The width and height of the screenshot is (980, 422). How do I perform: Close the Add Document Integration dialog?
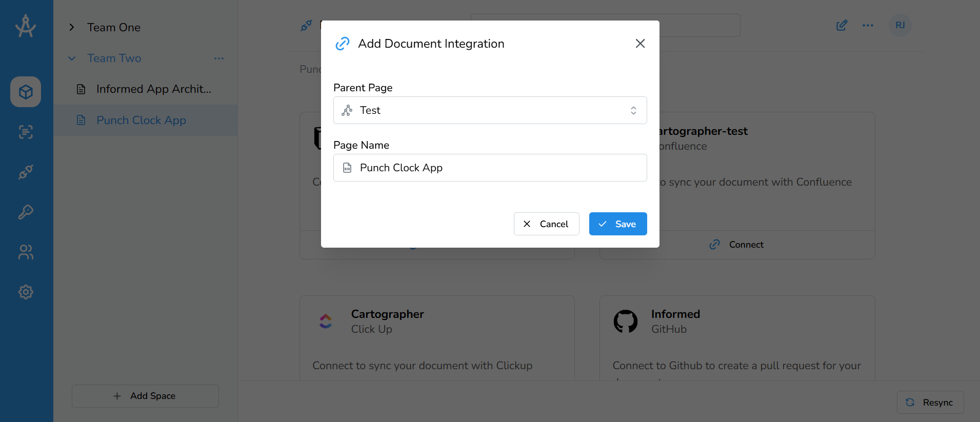tap(640, 44)
